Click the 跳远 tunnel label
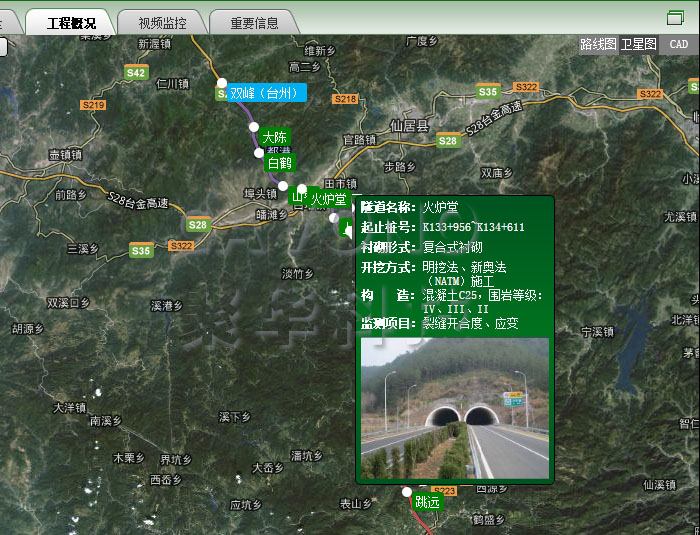Viewport: 700px width, 535px height. click(x=427, y=502)
